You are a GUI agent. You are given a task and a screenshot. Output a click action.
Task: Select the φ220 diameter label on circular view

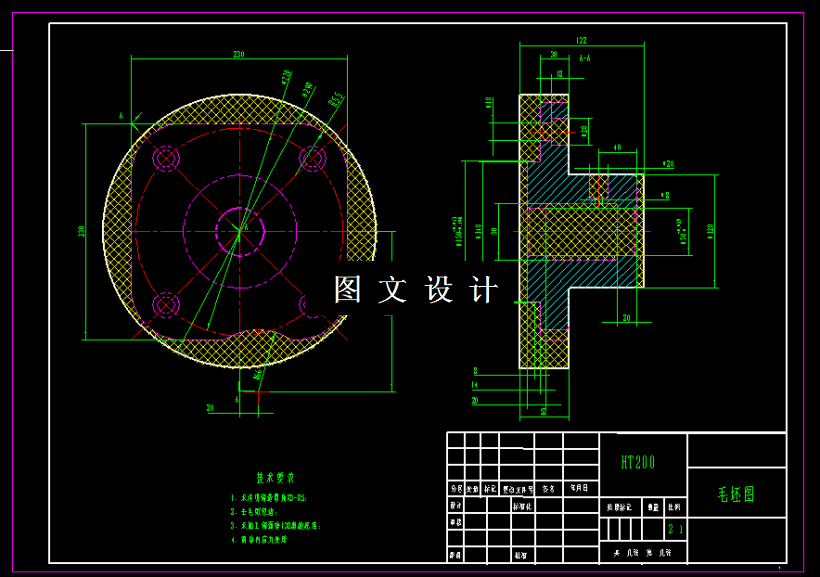click(x=287, y=77)
